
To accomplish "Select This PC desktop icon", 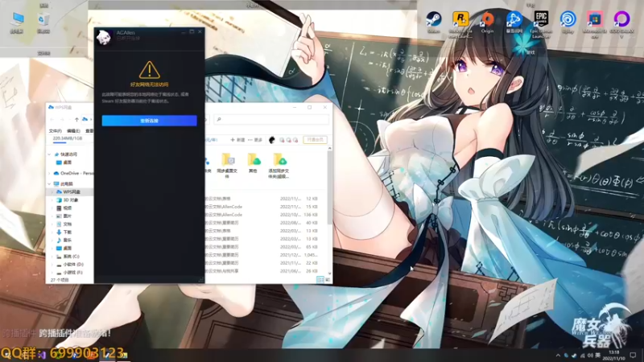I will (x=17, y=23).
